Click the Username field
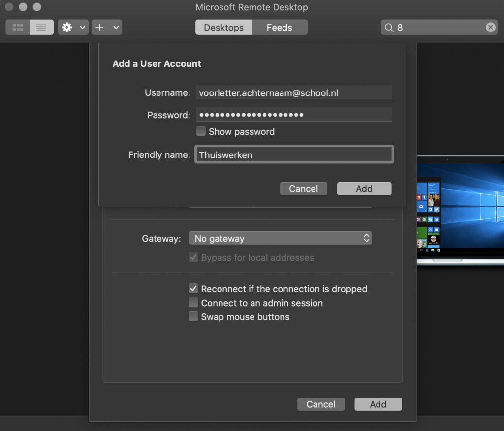 tap(294, 92)
